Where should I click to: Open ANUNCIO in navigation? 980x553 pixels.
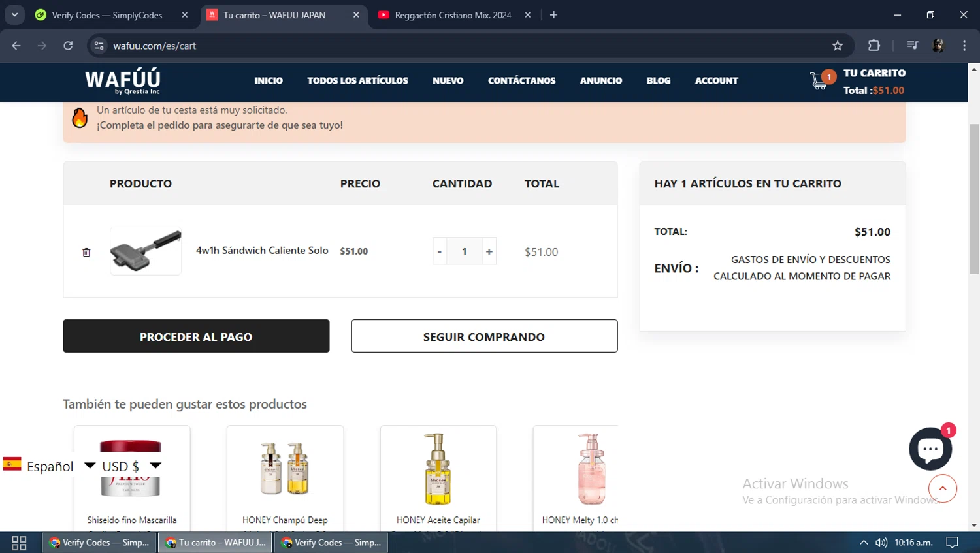[601, 81]
